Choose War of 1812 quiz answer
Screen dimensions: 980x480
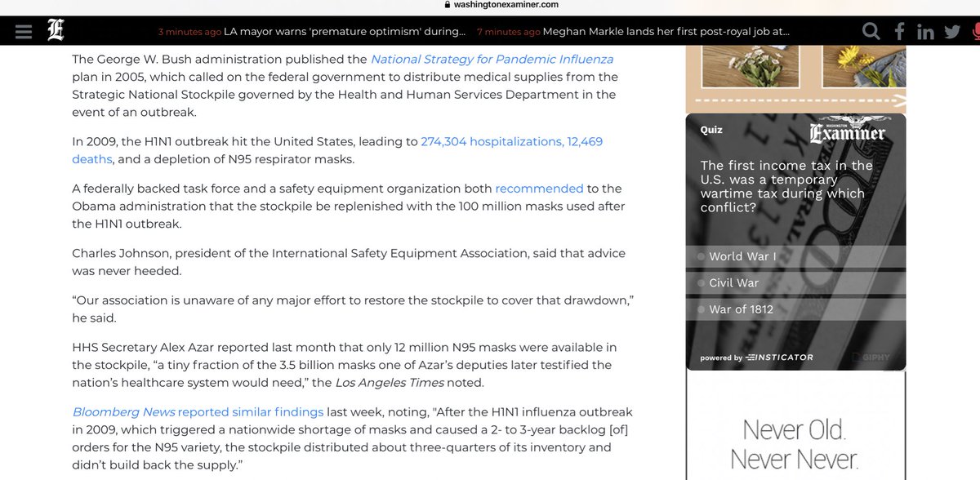(x=796, y=309)
